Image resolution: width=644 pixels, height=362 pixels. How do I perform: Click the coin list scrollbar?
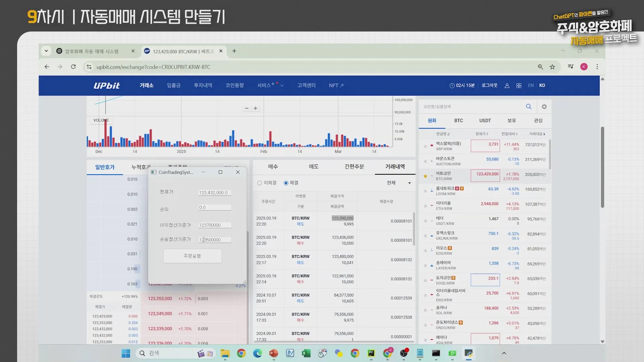tap(550, 155)
